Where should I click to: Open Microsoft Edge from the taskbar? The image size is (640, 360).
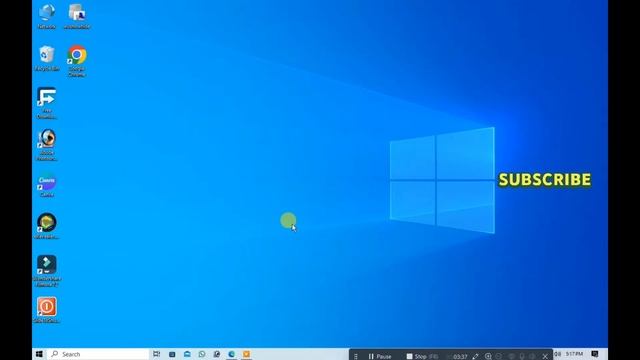coord(231,354)
